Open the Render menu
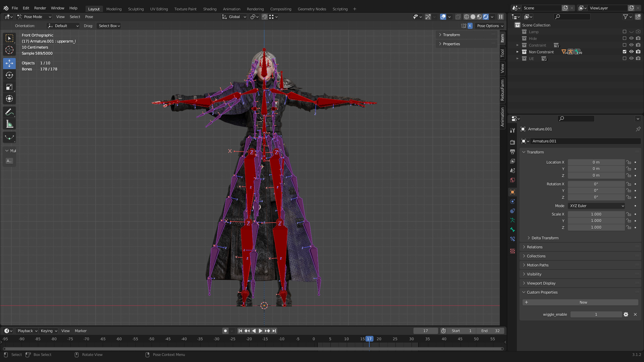The width and height of the screenshot is (644, 362). [x=40, y=8]
